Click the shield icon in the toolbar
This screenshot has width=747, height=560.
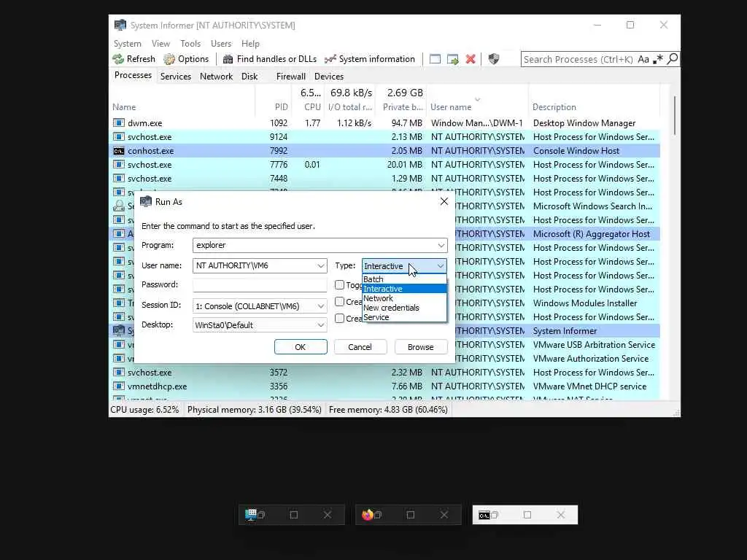pyautogui.click(x=494, y=59)
